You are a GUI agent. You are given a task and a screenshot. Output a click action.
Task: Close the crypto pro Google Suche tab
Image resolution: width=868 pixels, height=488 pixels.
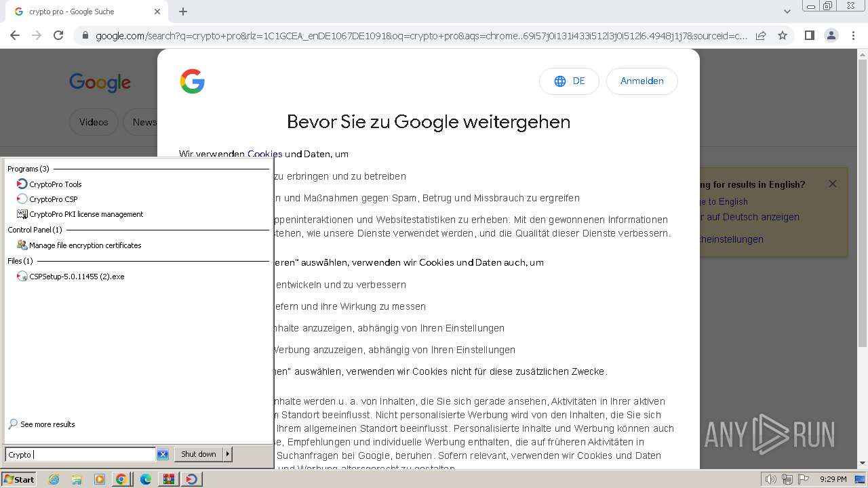coord(157,12)
